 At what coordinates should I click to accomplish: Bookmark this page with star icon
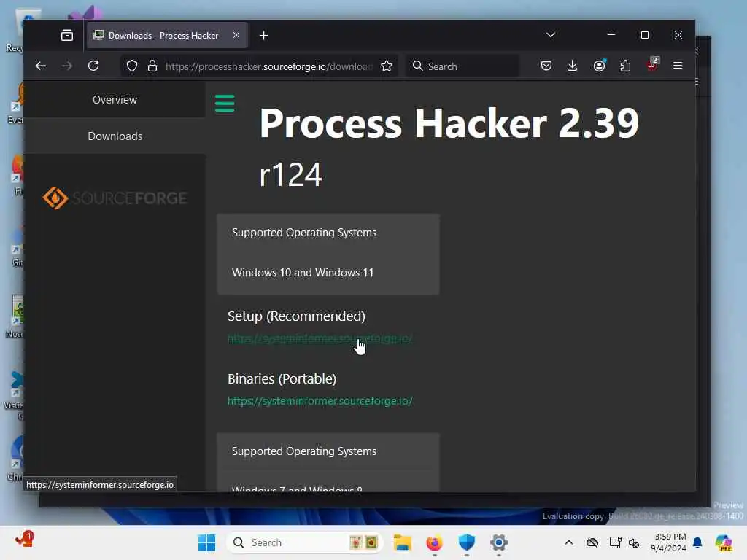[x=387, y=66]
